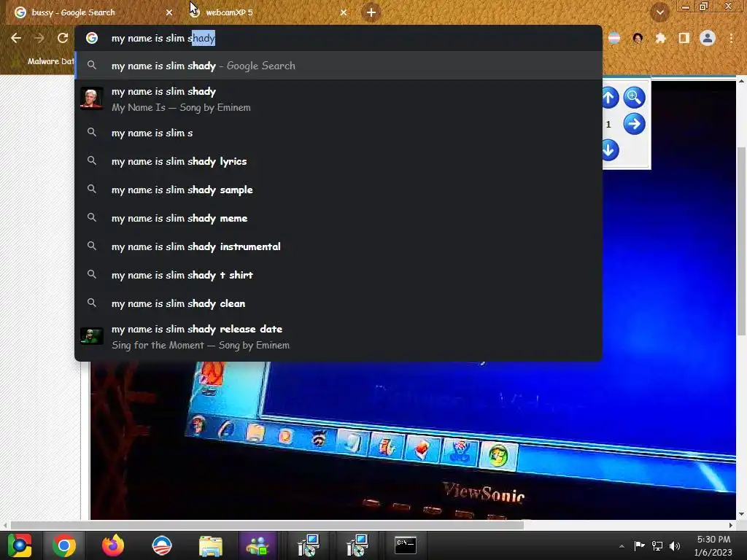
Task: Select 'my name is slim shady lyrics' suggestion
Action: pos(338,161)
